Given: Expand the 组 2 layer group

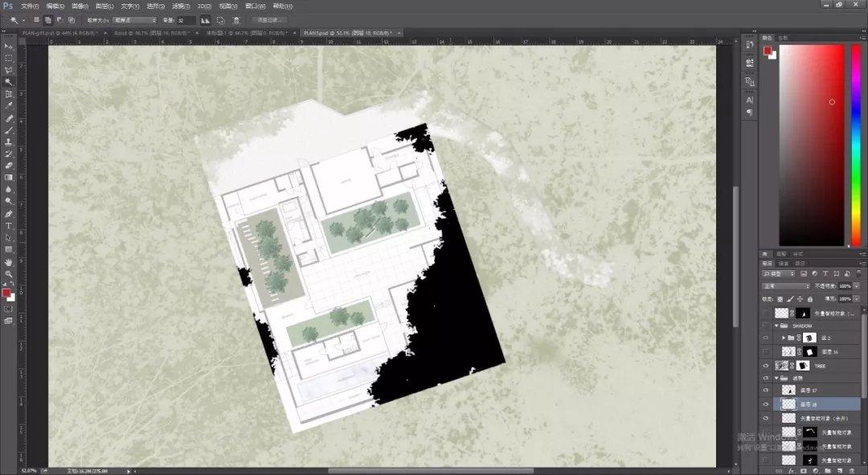Looking at the screenshot, I should [784, 338].
